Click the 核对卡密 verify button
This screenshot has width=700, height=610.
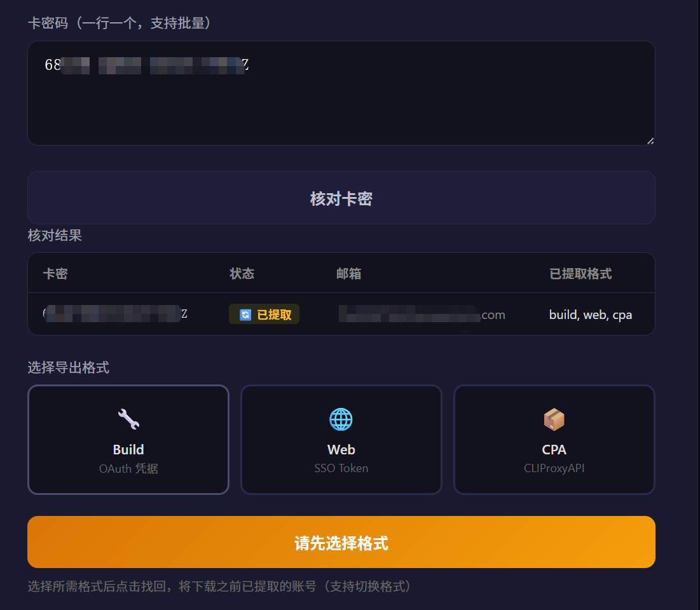pos(341,198)
